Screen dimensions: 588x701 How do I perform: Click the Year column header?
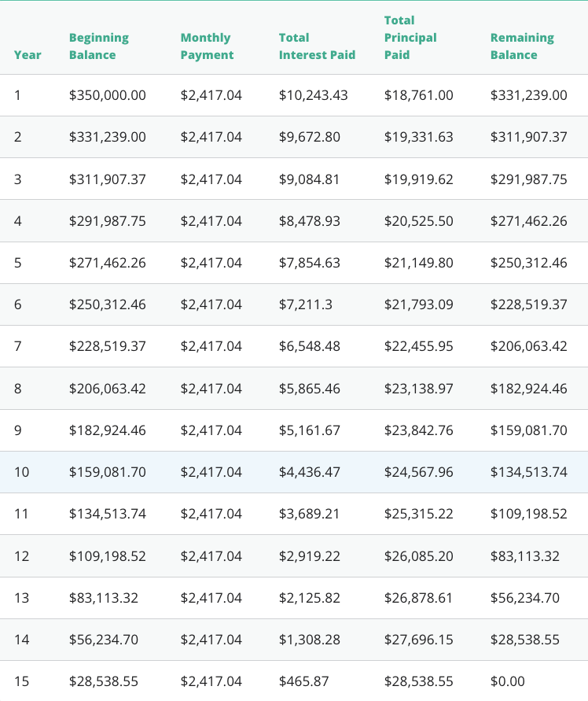[x=28, y=55]
